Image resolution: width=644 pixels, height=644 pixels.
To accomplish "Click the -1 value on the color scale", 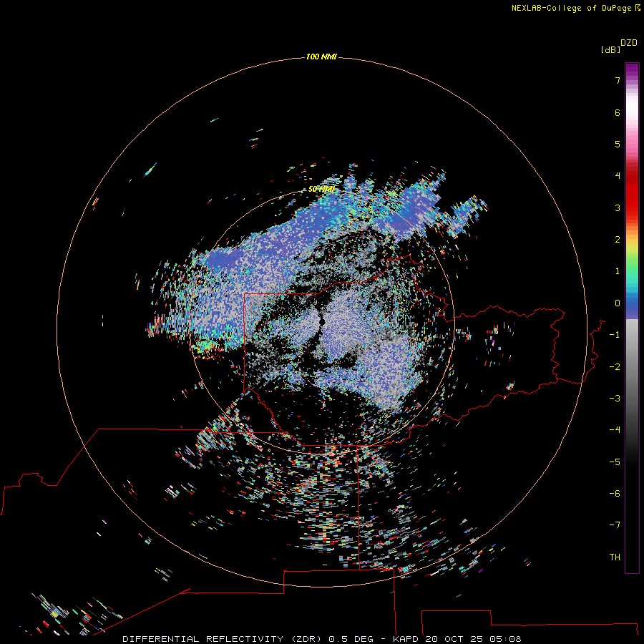I will coord(615,335).
